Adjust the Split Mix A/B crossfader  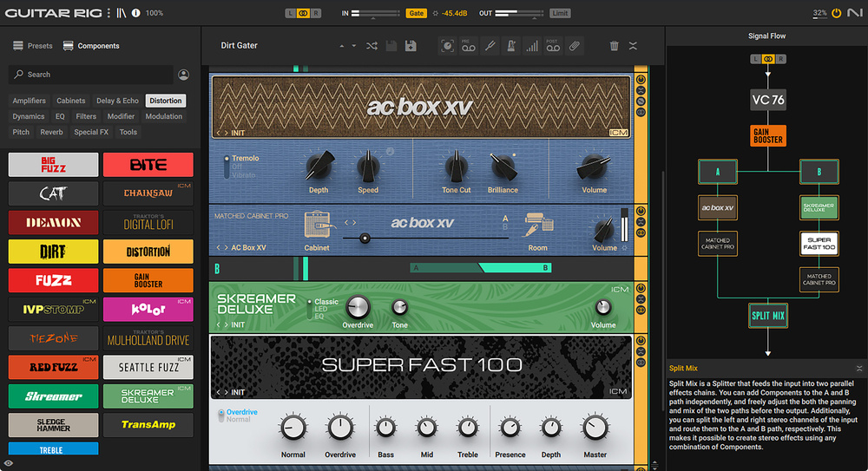click(x=481, y=268)
